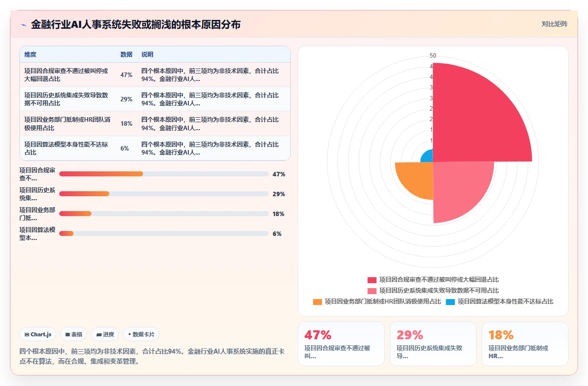This screenshot has height=386, width=588.
Task: Click the 18% value in table
Action: click(x=126, y=123)
